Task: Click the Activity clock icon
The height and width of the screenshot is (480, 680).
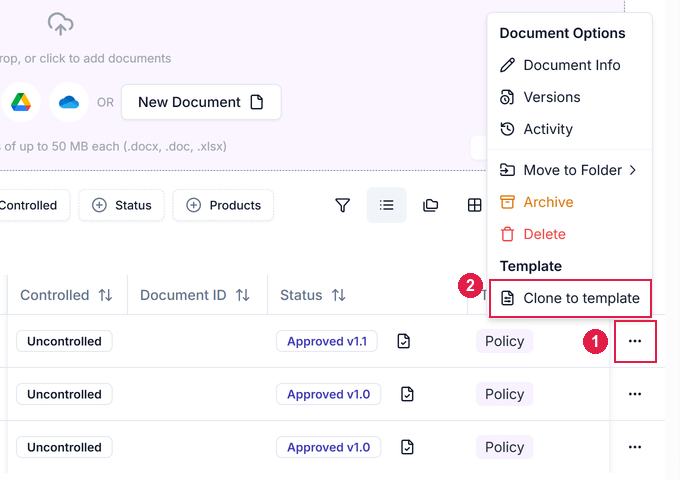Action: point(507,129)
